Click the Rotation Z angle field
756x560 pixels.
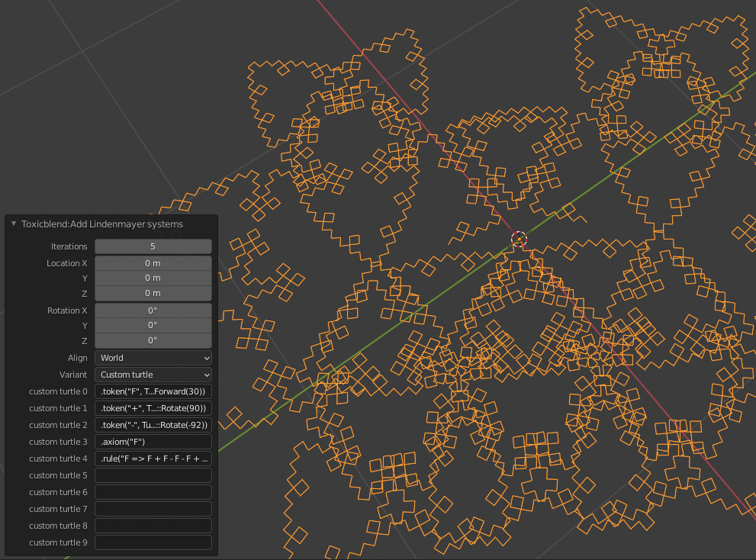[153, 340]
